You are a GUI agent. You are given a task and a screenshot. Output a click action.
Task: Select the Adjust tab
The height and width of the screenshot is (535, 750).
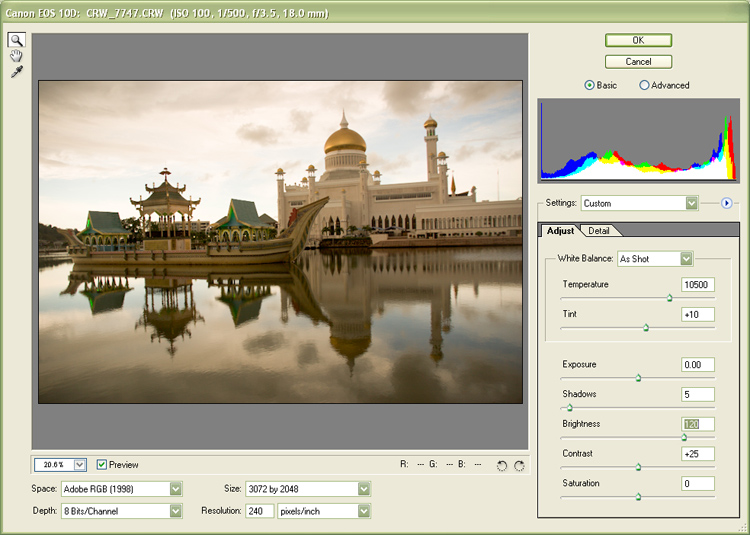point(560,231)
